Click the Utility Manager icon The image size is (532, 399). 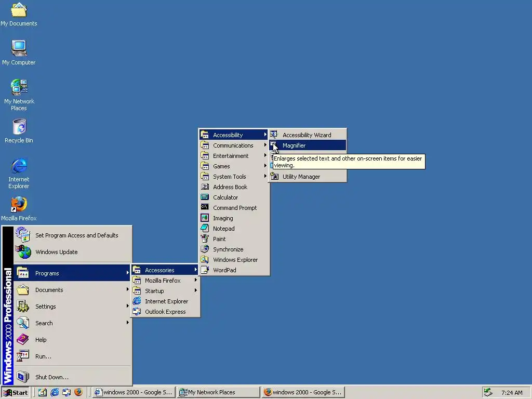(x=274, y=177)
